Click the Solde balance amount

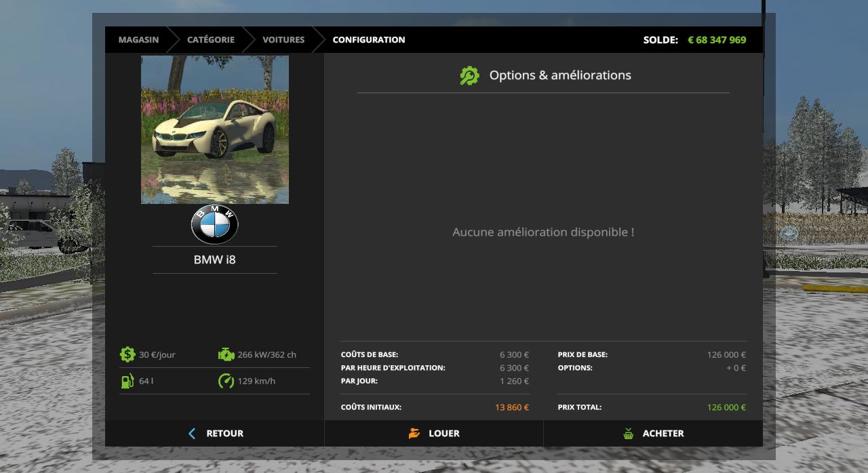click(x=717, y=40)
